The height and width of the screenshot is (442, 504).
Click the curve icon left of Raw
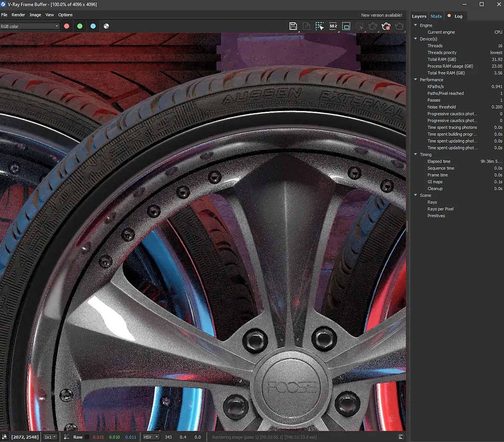point(67,437)
